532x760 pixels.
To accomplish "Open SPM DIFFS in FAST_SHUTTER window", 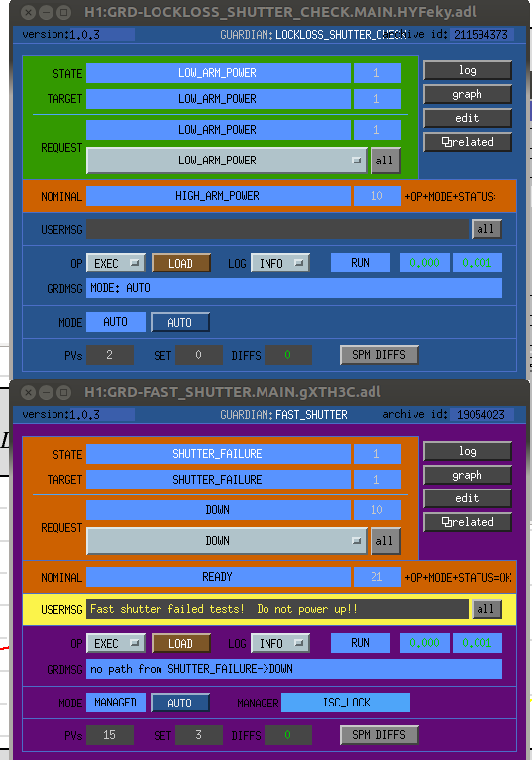I will (x=378, y=735).
